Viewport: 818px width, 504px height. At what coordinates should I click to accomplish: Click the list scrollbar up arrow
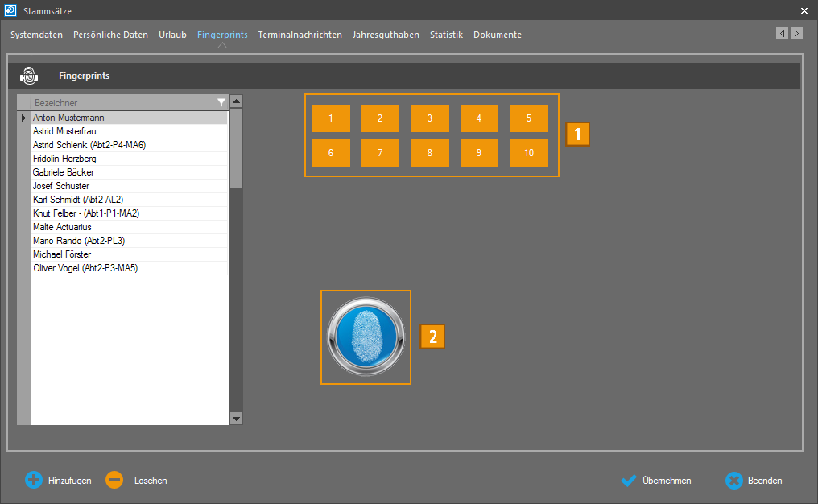236,101
